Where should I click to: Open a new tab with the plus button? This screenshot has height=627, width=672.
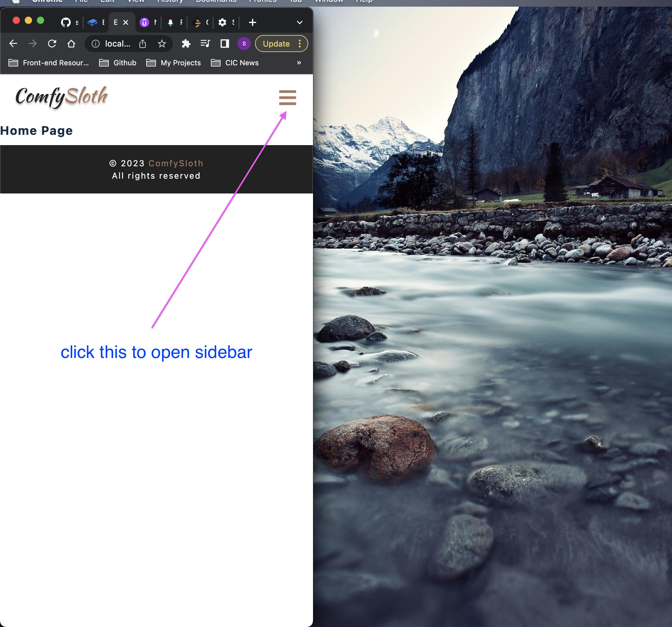click(252, 22)
